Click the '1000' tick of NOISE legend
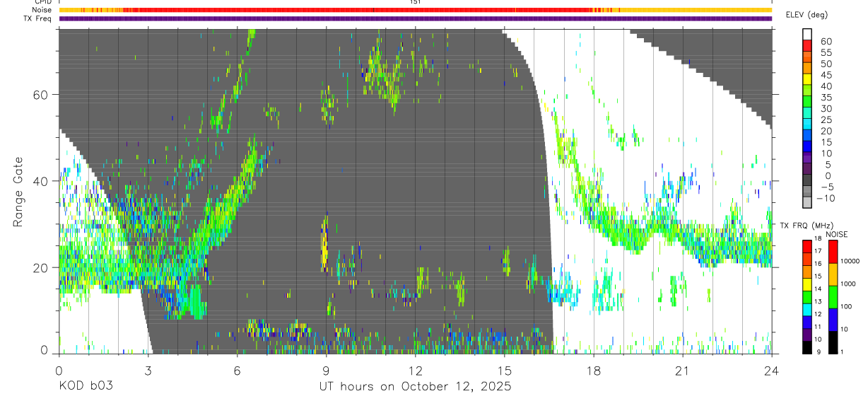Image resolution: width=868 pixels, height=401 pixels. (848, 284)
